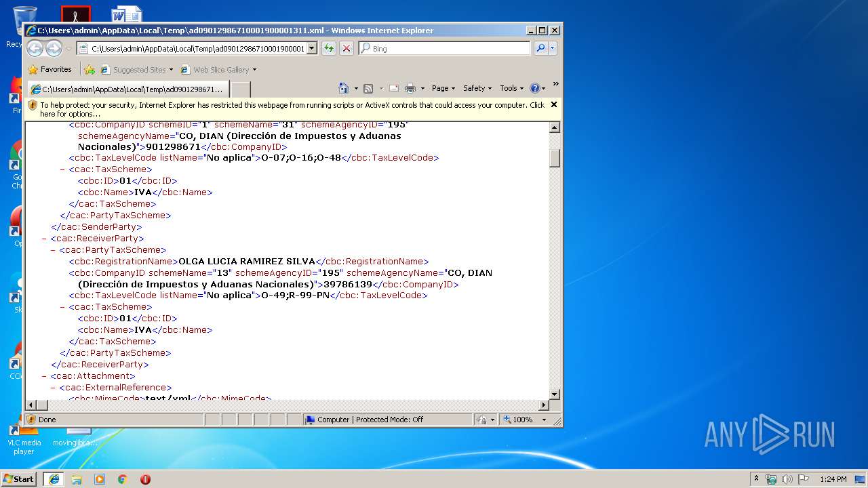Open Windows Explorer from the taskbar

tap(77, 479)
